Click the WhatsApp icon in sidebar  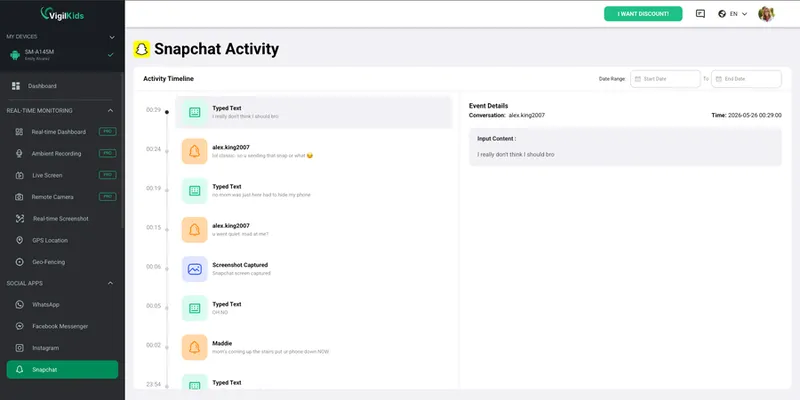click(x=19, y=305)
